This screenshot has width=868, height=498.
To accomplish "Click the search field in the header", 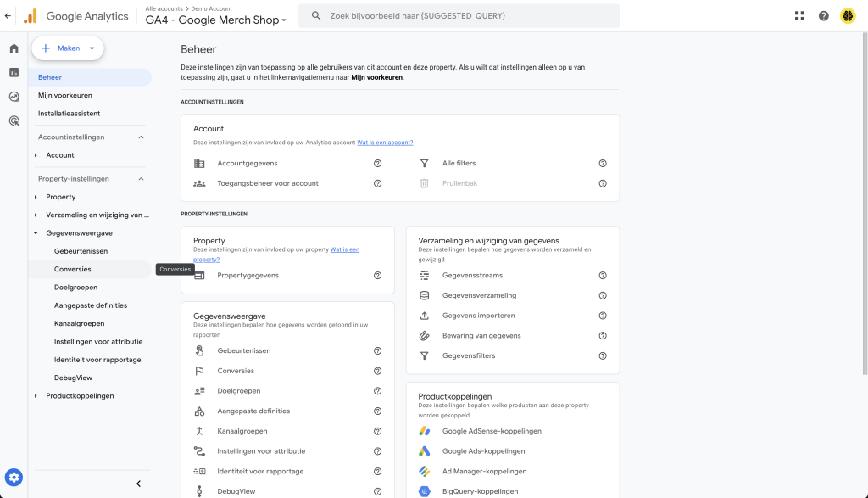I will pos(459,16).
